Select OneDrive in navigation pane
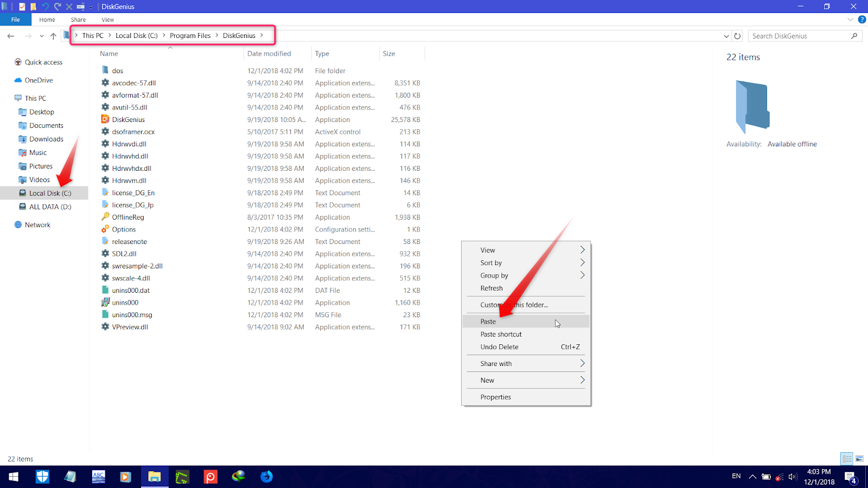The width and height of the screenshot is (868, 488). click(x=39, y=80)
